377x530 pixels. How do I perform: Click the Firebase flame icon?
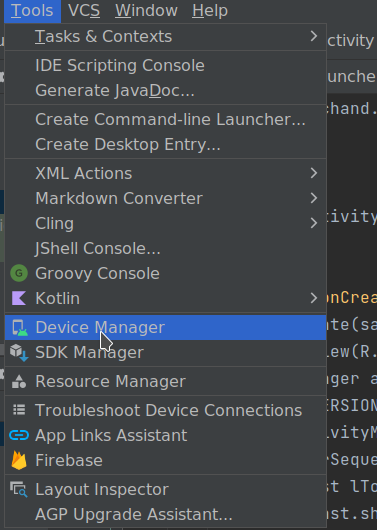[x=19, y=460]
